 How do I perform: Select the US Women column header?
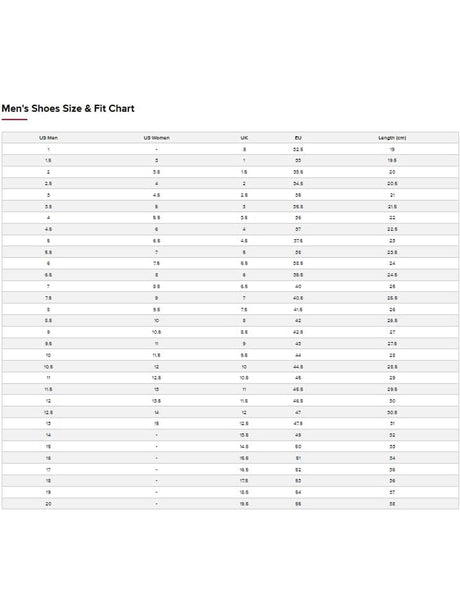tap(157, 138)
